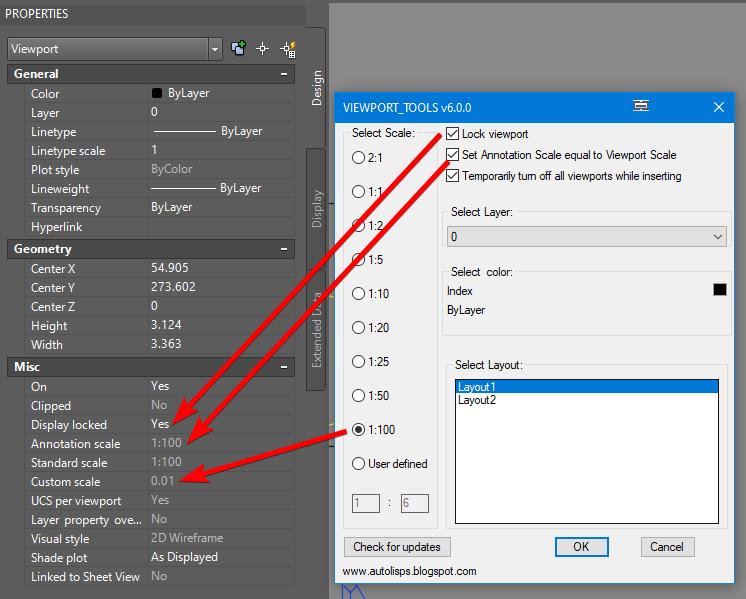Click the first user-defined scale input field
The image size is (746, 599).
366,503
